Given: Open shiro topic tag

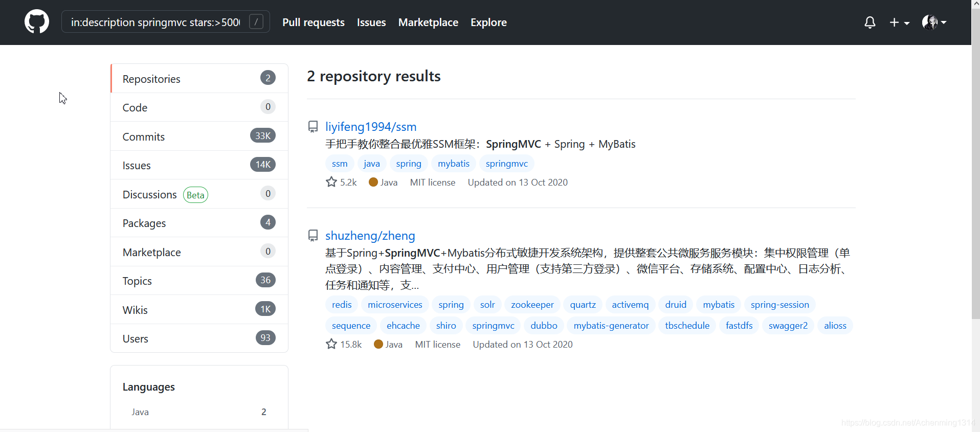Looking at the screenshot, I should [x=446, y=326].
